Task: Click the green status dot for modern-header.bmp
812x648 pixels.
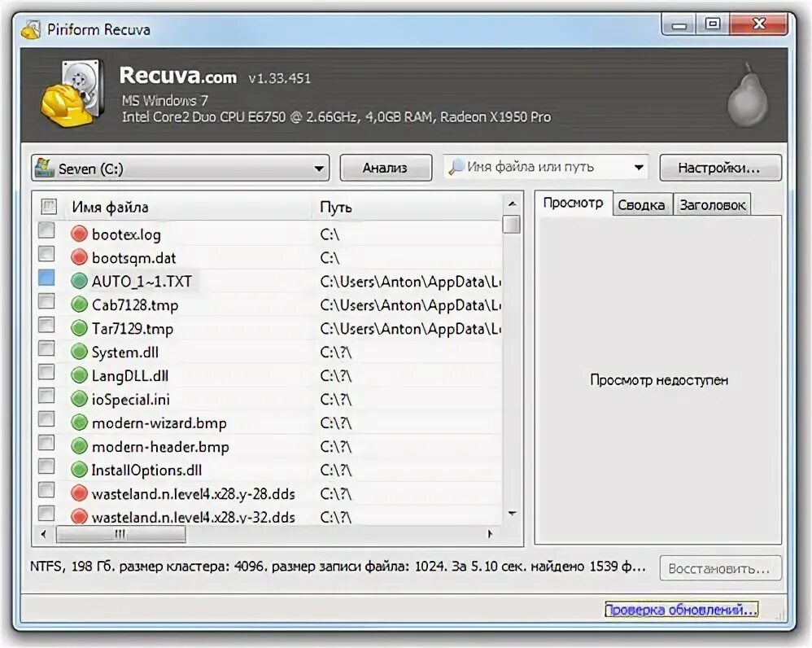Action: 79,446
